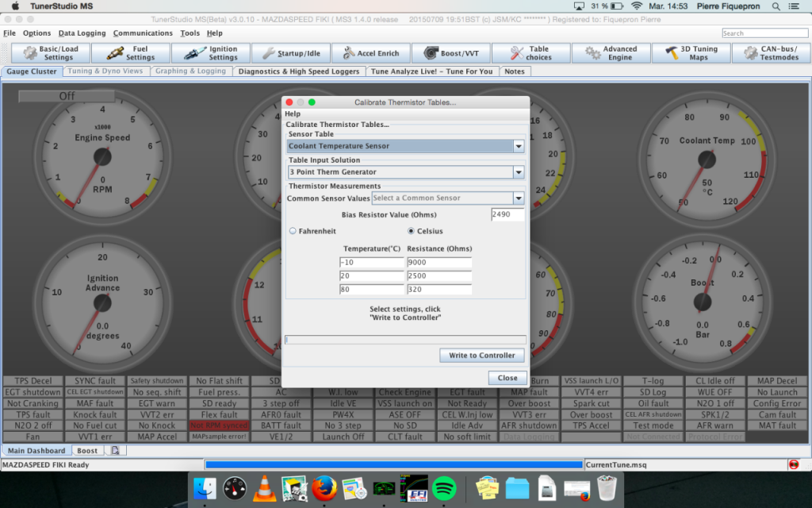This screenshot has width=812, height=508.
Task: Open Dashboard app in the dock
Action: pyautogui.click(x=235, y=489)
